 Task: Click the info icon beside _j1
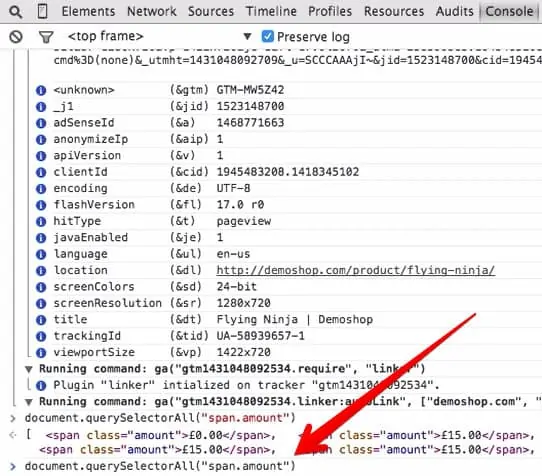[x=41, y=106]
